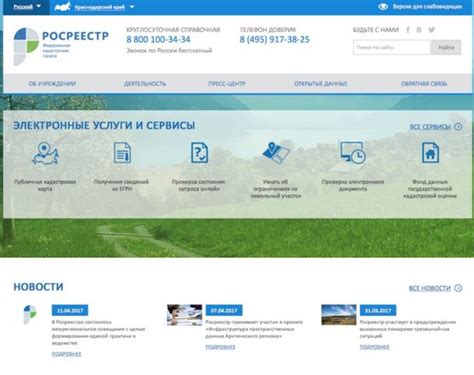Click the 11.04.2017 date badge
This screenshot has height=375, width=474.
[x=70, y=310]
